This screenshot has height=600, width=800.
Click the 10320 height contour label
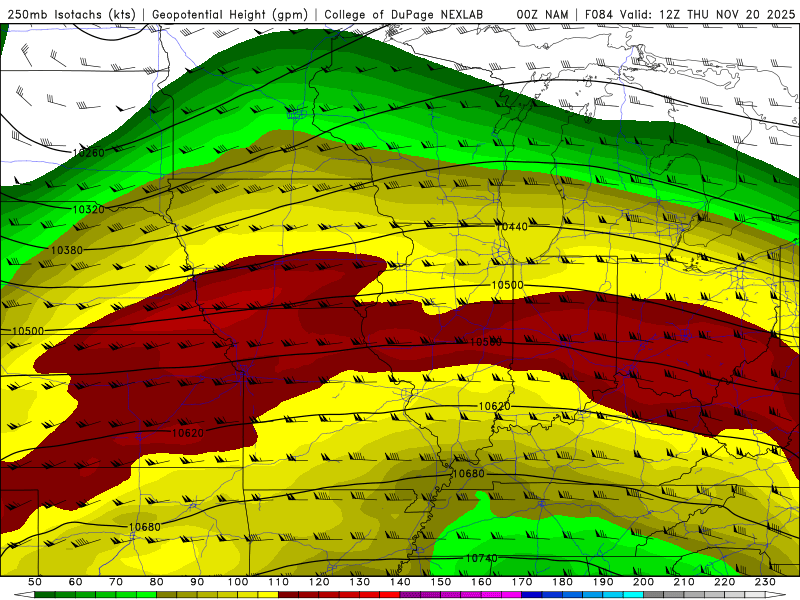88,209
